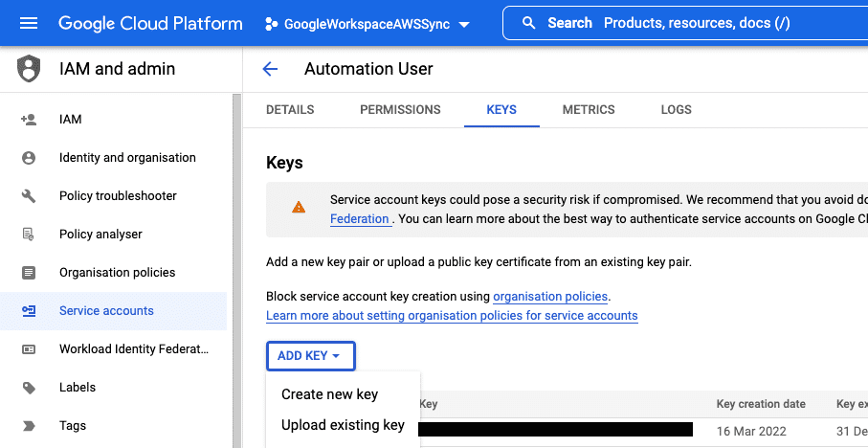868x448 pixels.
Task: Expand the ADD KEY dropdown button
Action: coord(311,356)
